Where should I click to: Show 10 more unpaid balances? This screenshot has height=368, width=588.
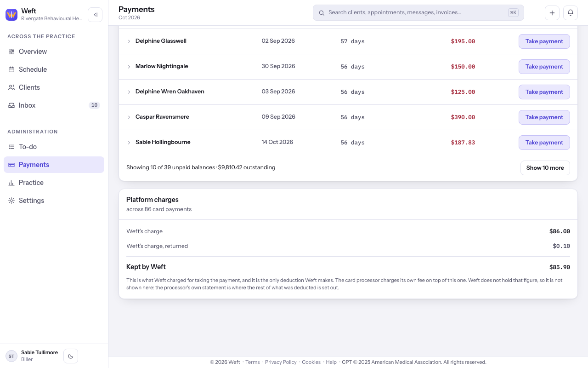pyautogui.click(x=545, y=168)
